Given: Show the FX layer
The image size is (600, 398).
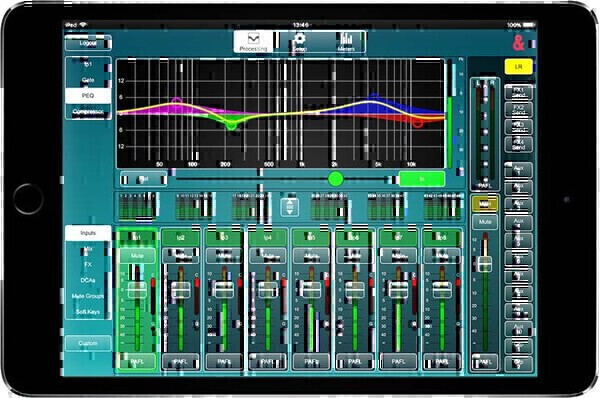Looking at the screenshot, I should pos(88,264).
